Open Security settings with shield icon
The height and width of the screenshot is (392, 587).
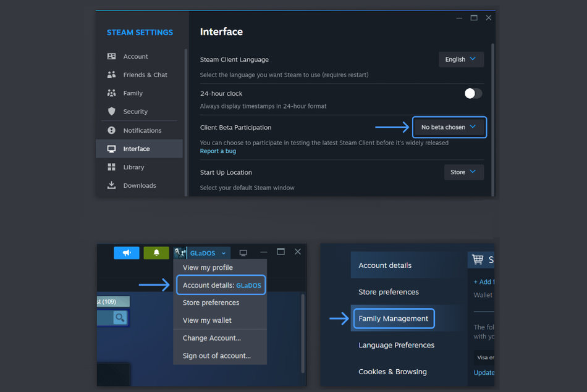(x=139, y=112)
